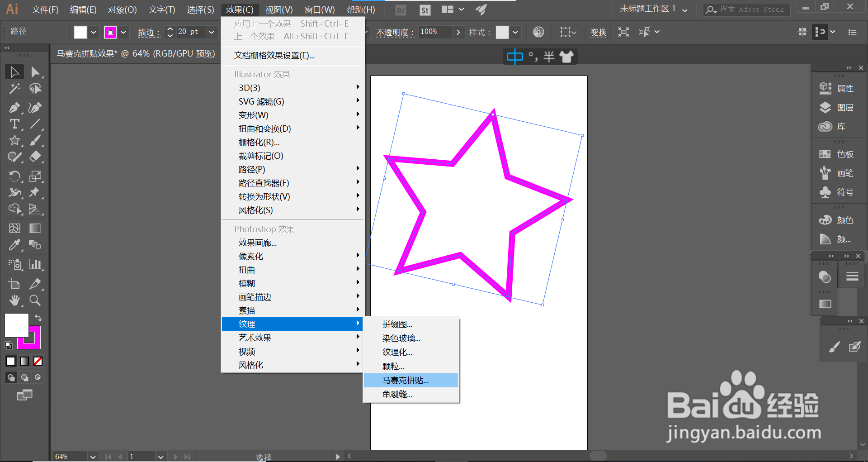Change the screen mode

(x=24, y=395)
